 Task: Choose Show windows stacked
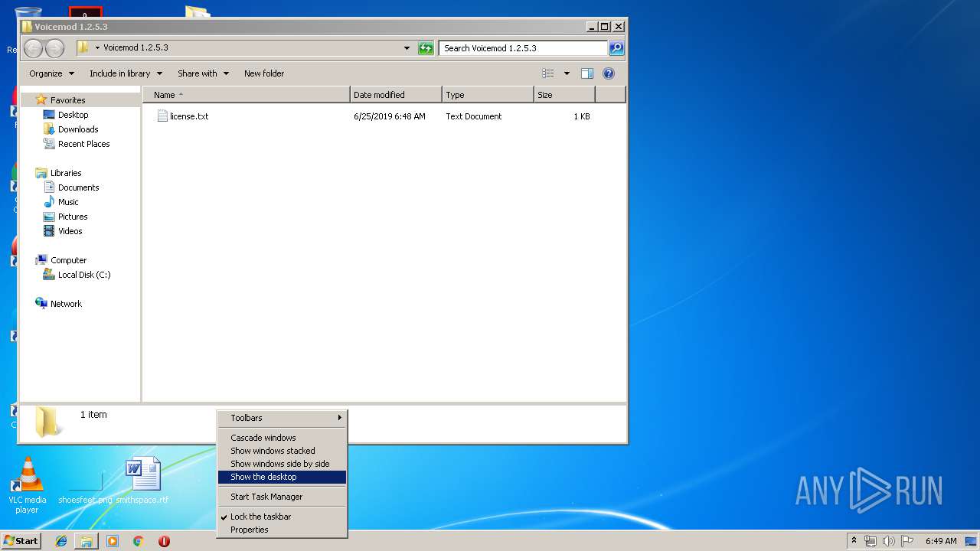[282, 451]
